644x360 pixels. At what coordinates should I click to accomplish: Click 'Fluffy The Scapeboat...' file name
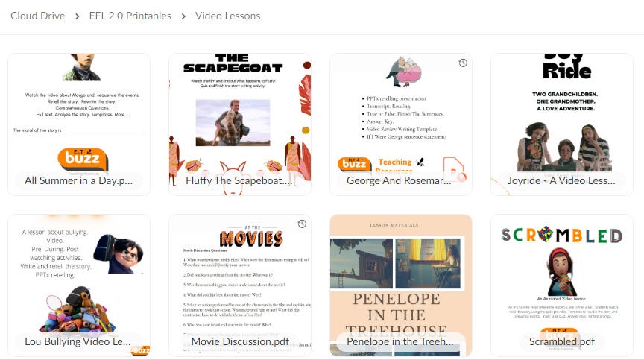coord(239,180)
